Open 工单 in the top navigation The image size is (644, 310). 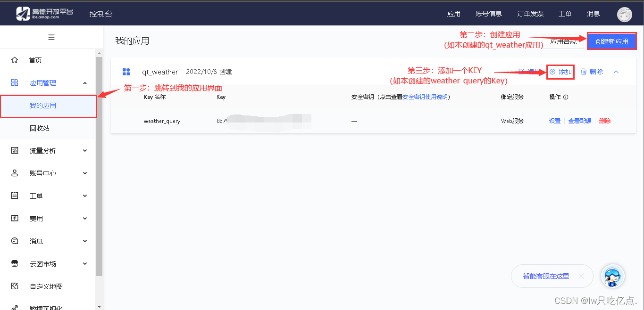(565, 14)
